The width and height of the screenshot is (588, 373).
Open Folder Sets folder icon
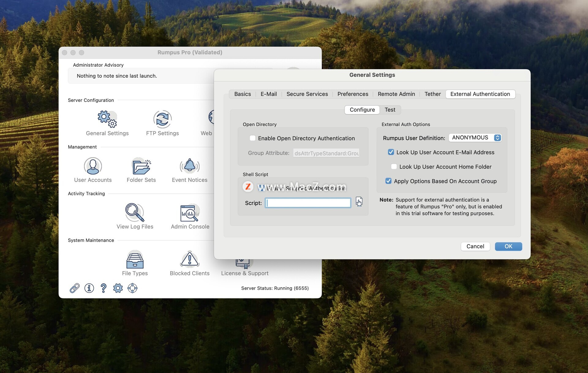141,166
